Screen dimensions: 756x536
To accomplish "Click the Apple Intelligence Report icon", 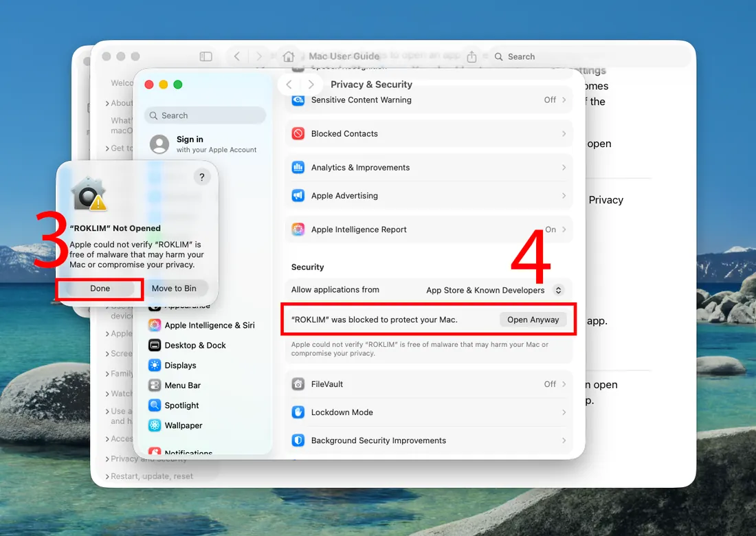I will pyautogui.click(x=298, y=230).
